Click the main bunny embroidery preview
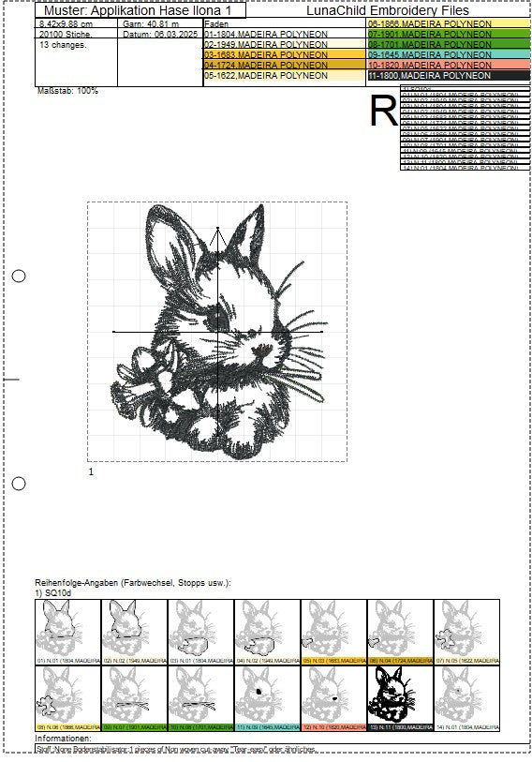The height and width of the screenshot is (762, 532). point(217,332)
